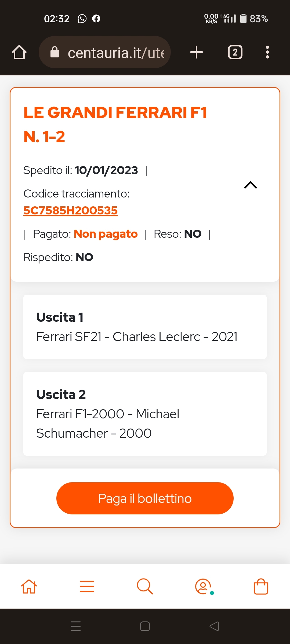Select the Uscita 1 Ferrari SF21 card
The width and height of the screenshot is (290, 644).
145,327
